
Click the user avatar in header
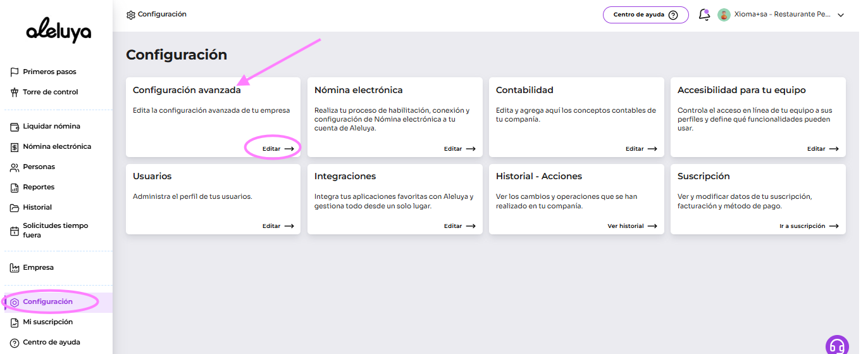(724, 15)
